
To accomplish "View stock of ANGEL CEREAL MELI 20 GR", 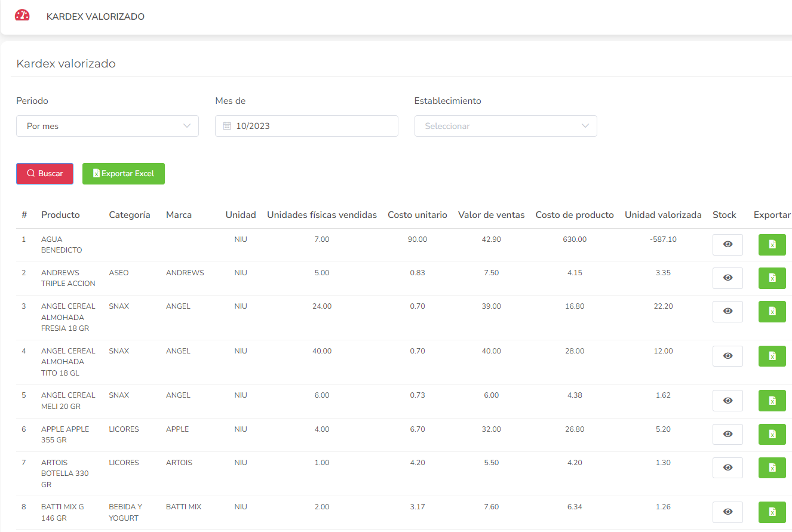I will click(x=727, y=401).
